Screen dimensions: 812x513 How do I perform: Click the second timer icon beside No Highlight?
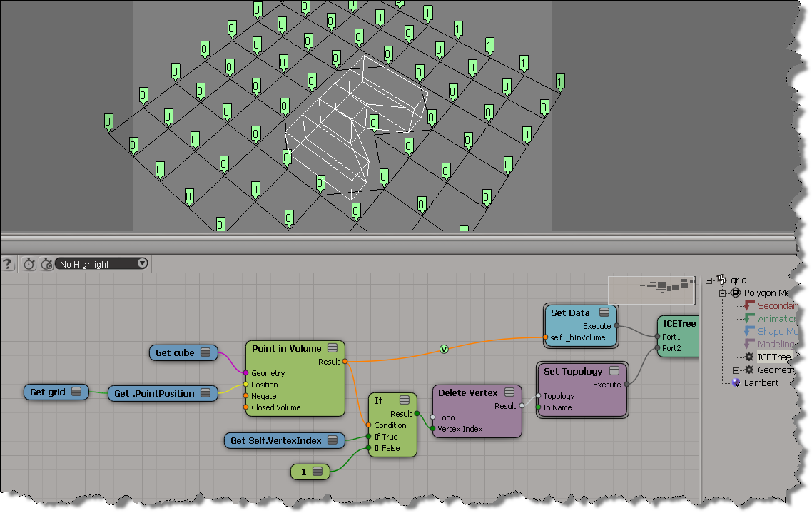[x=46, y=264]
